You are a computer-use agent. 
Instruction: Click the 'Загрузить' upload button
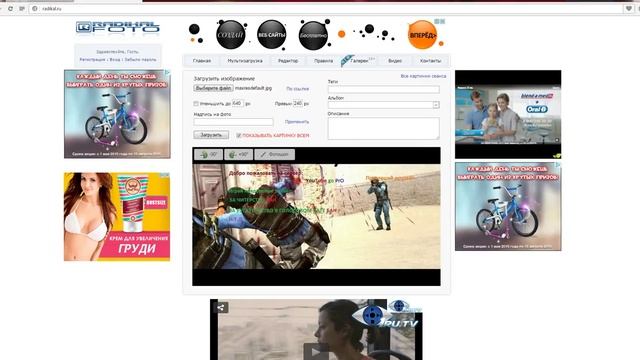[211, 135]
